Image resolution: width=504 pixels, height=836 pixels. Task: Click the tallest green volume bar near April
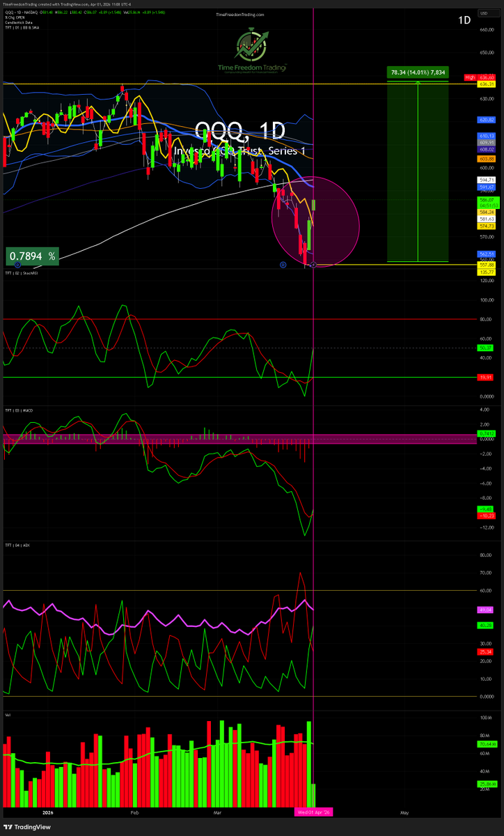[308, 765]
